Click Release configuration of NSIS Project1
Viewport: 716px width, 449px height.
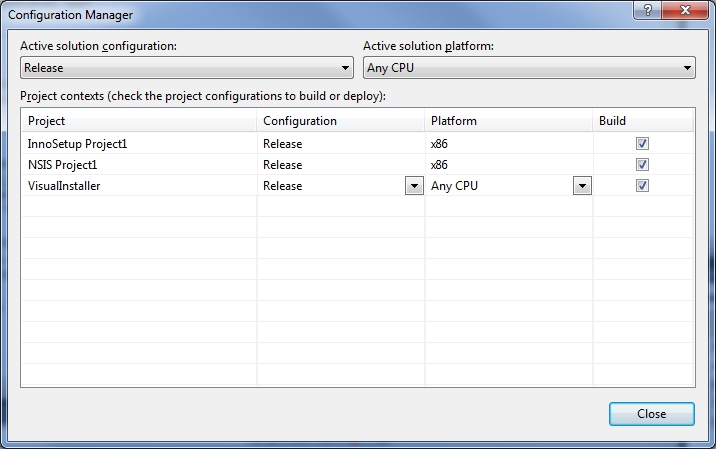341,164
